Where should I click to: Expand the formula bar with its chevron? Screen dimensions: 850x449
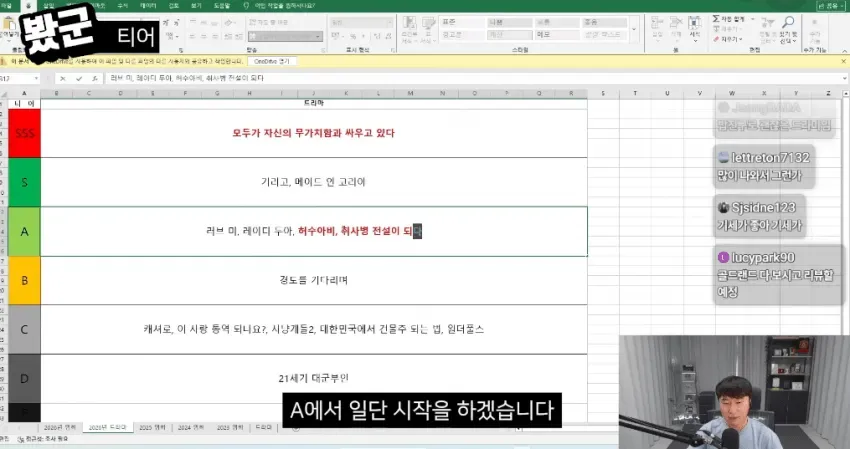click(845, 79)
